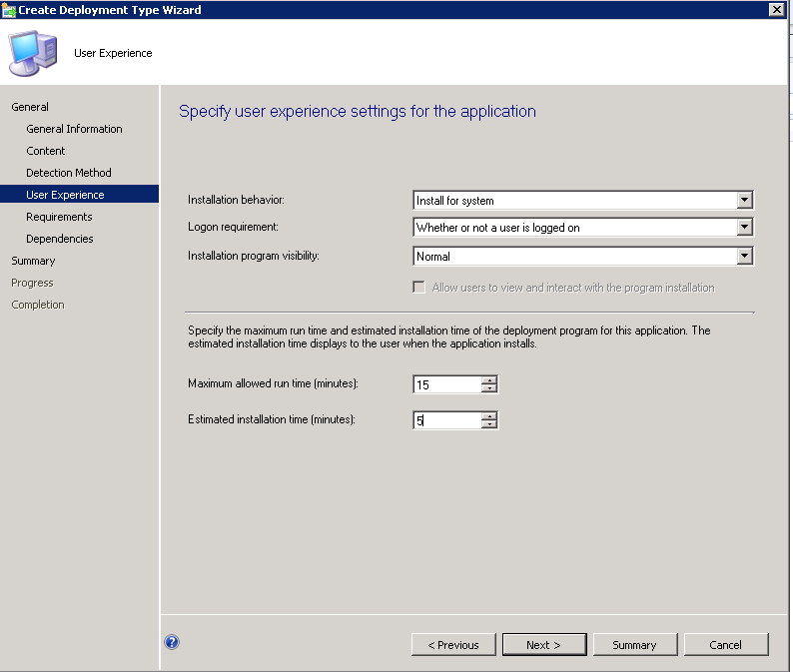
Task: Cancel the deployment type wizard
Action: tap(726, 645)
